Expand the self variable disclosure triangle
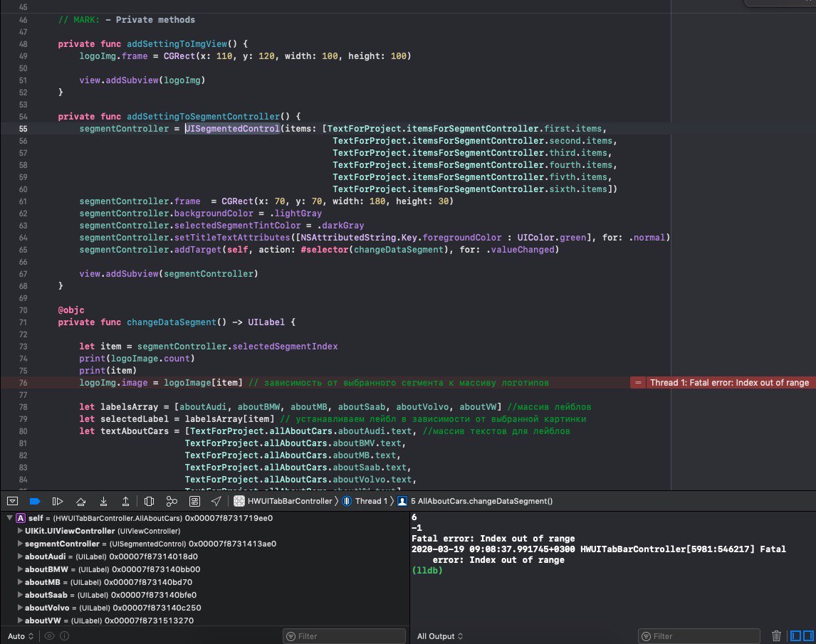816x644 pixels. (9, 518)
